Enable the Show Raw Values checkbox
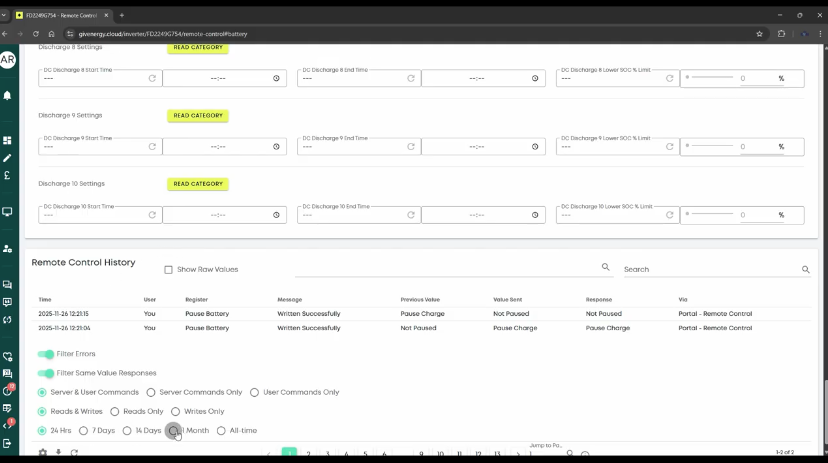The image size is (828, 463). pos(168,269)
